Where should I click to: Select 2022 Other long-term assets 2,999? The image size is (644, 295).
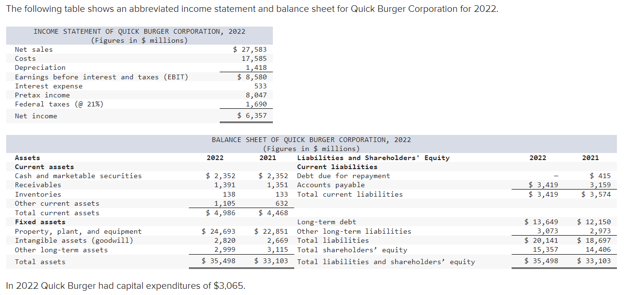(224, 250)
